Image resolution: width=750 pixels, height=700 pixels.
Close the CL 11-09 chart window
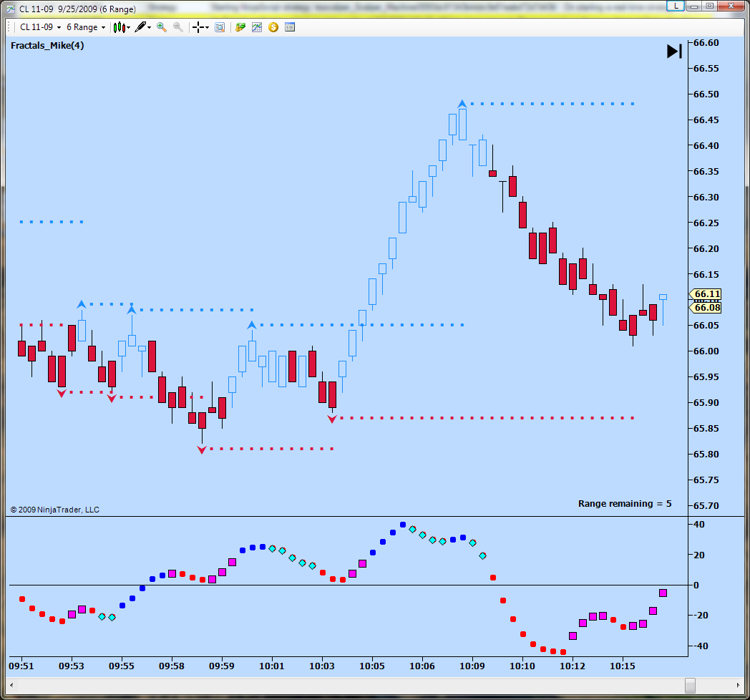tap(731, 6)
